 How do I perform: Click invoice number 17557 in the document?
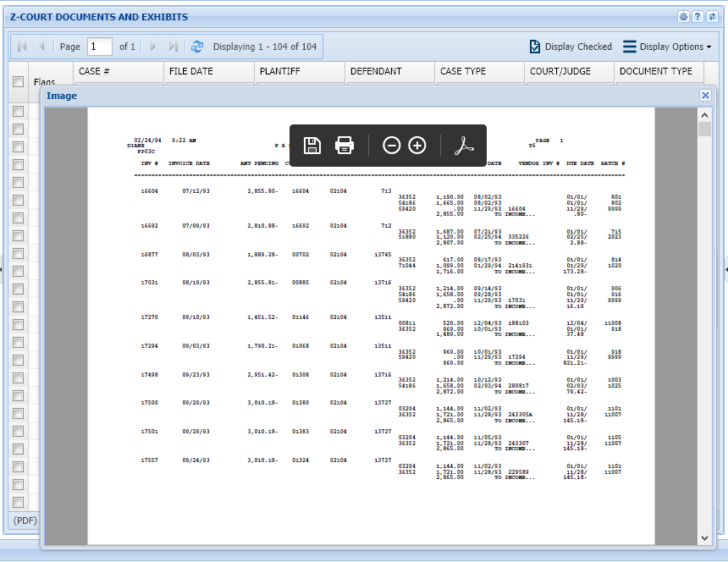pos(149,460)
